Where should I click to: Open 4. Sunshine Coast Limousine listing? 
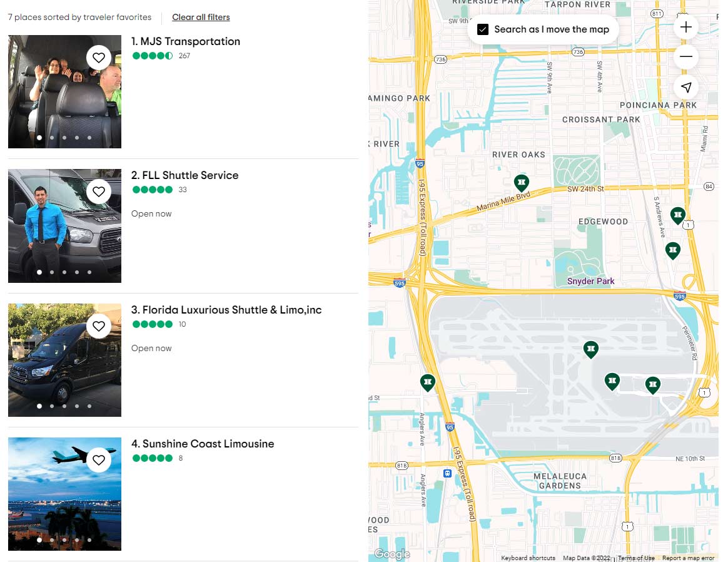[203, 444]
